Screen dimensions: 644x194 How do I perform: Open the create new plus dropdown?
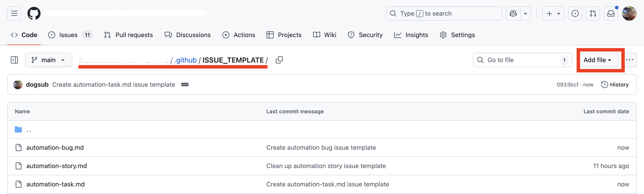click(x=553, y=13)
